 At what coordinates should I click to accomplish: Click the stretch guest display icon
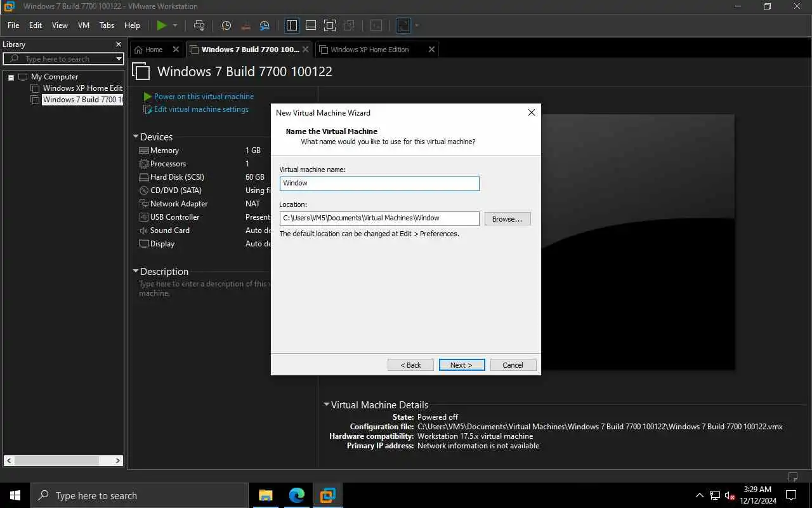403,25
